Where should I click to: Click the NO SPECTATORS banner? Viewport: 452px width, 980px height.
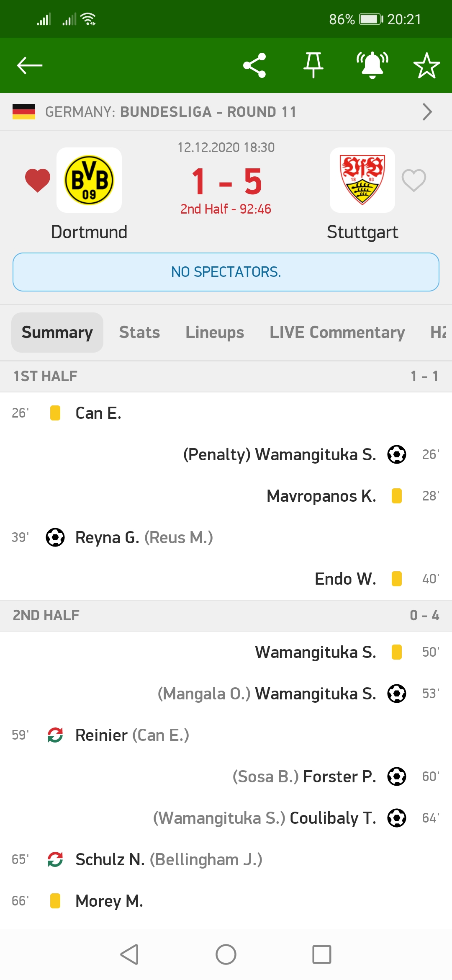coord(226,271)
